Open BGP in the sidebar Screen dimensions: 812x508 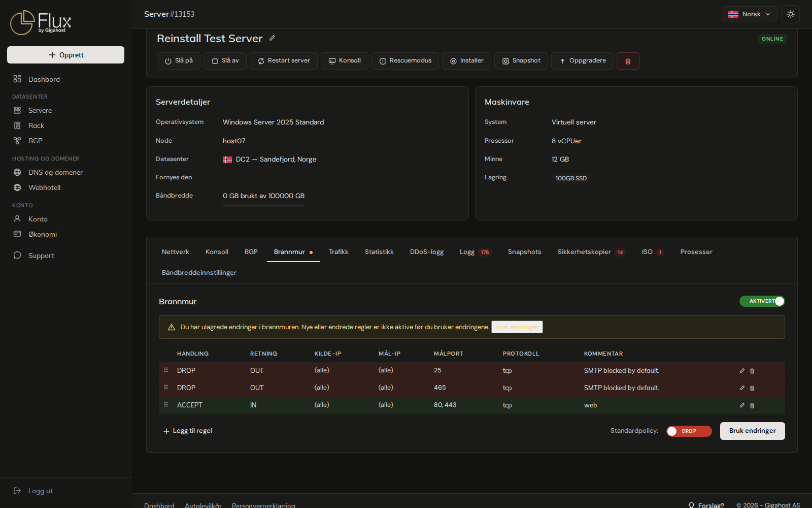tap(66, 141)
